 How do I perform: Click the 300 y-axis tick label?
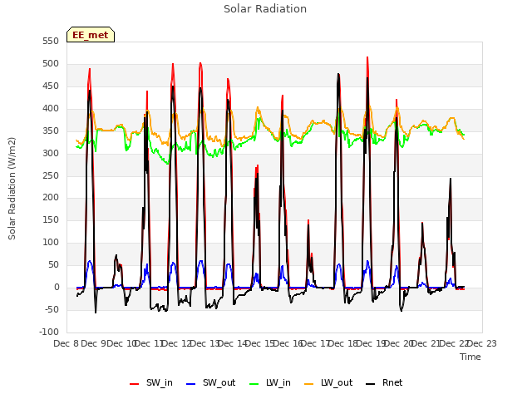point(51,153)
